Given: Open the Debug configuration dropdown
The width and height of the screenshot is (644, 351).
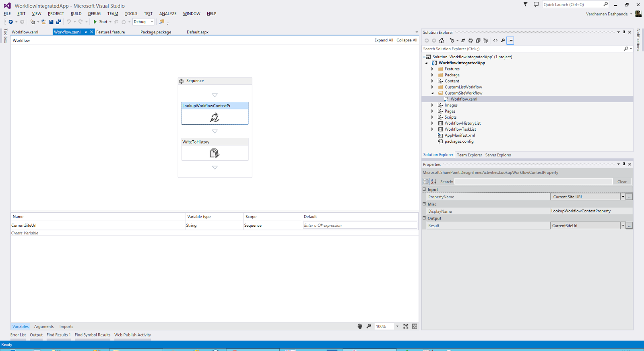Looking at the screenshot, I should click(x=152, y=22).
